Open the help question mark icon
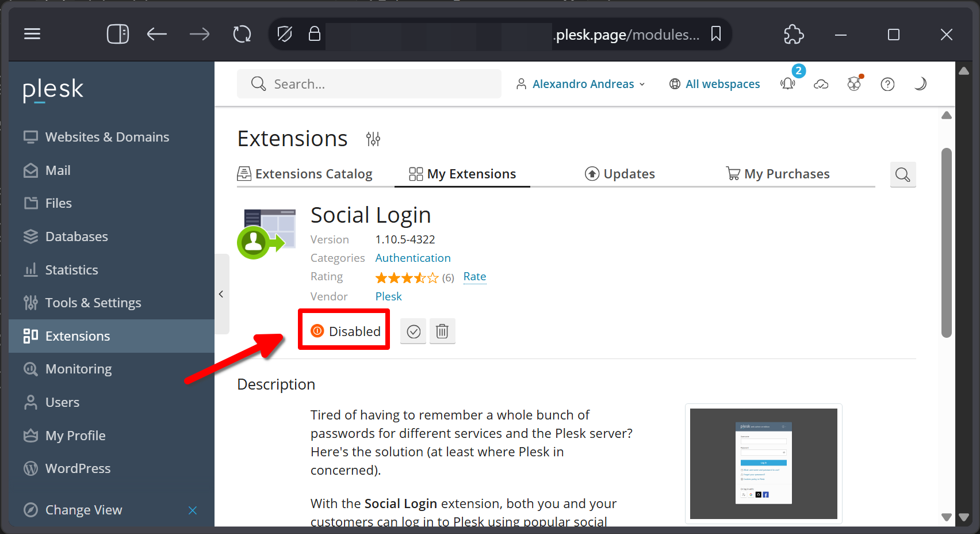 coord(887,85)
